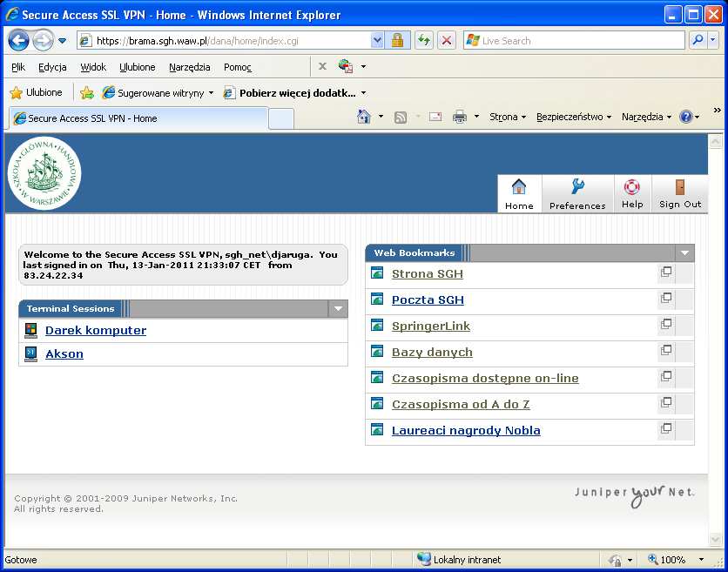Viewport: 728px width, 572px height.
Task: Open Czasopisma od A do Z bookmark
Action: (461, 404)
